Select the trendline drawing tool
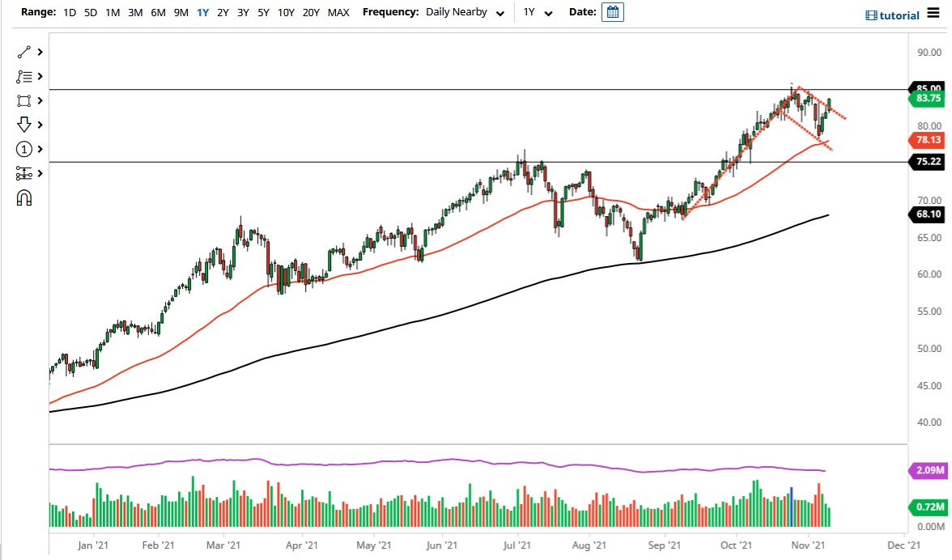 coord(23,52)
